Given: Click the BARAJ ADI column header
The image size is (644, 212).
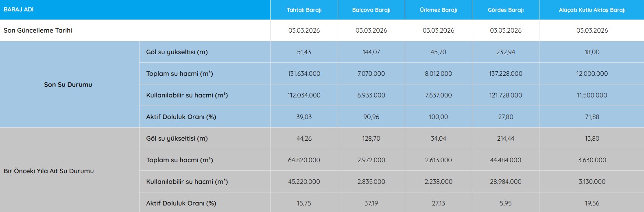Looking at the screenshot, I should [19, 9].
